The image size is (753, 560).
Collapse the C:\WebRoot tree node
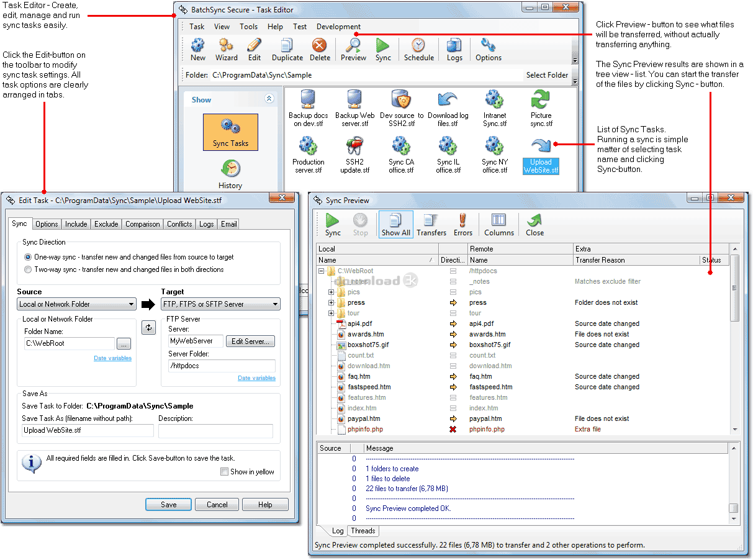tap(322, 271)
